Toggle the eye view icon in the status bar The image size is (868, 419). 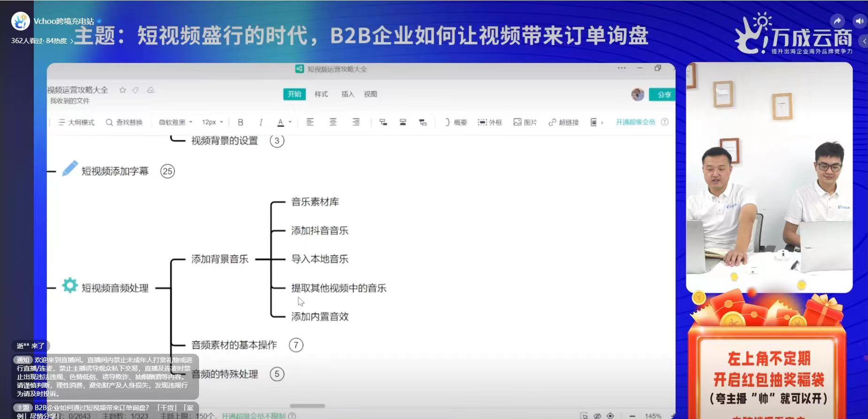597,416
